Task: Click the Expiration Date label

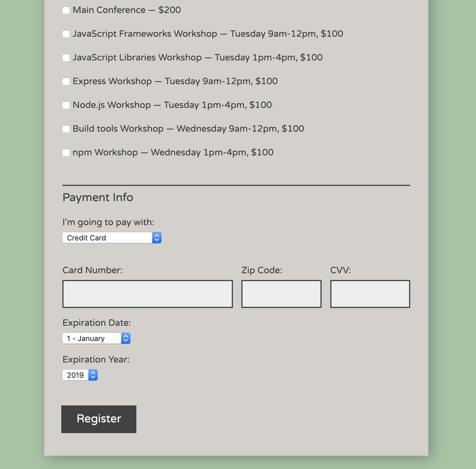Action: click(97, 323)
